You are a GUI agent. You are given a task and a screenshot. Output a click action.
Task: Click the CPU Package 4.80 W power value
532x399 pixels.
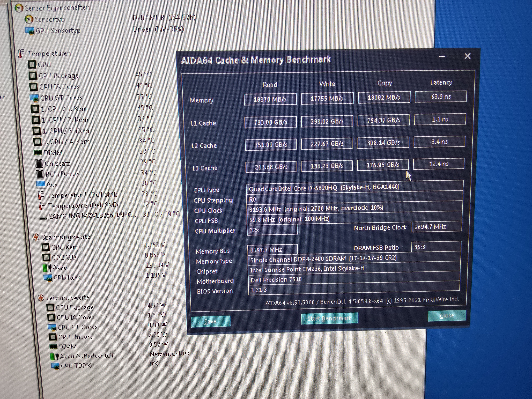pos(157,305)
